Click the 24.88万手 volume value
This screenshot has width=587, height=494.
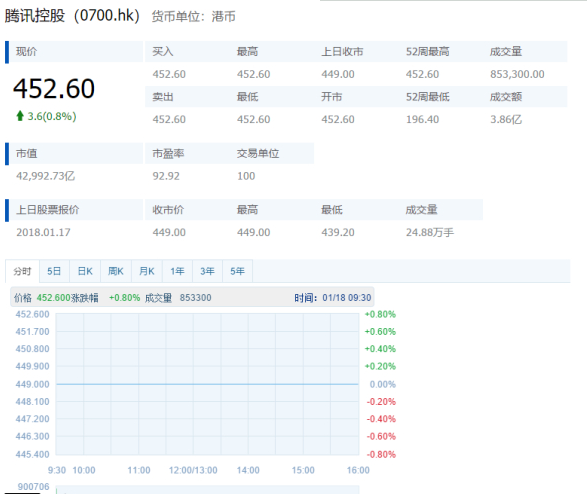click(430, 232)
